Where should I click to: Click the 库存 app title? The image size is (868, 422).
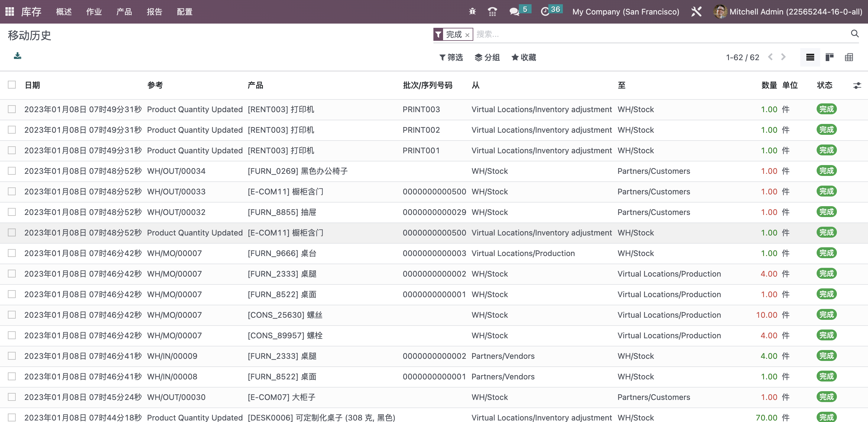(x=31, y=12)
